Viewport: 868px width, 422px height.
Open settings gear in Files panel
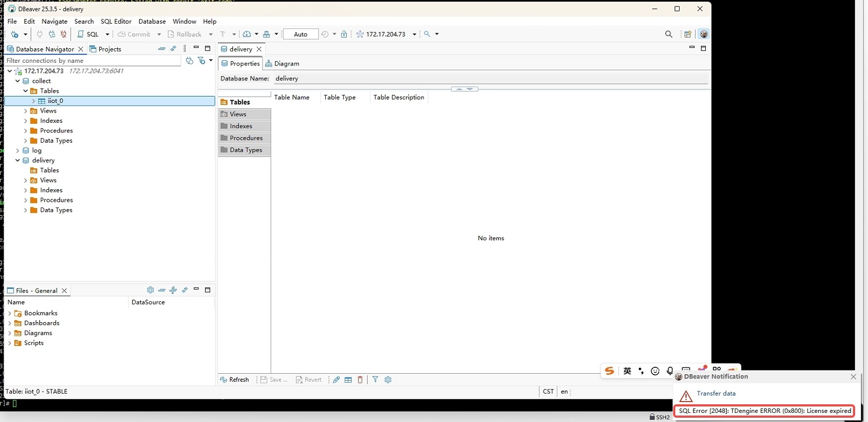pos(150,290)
